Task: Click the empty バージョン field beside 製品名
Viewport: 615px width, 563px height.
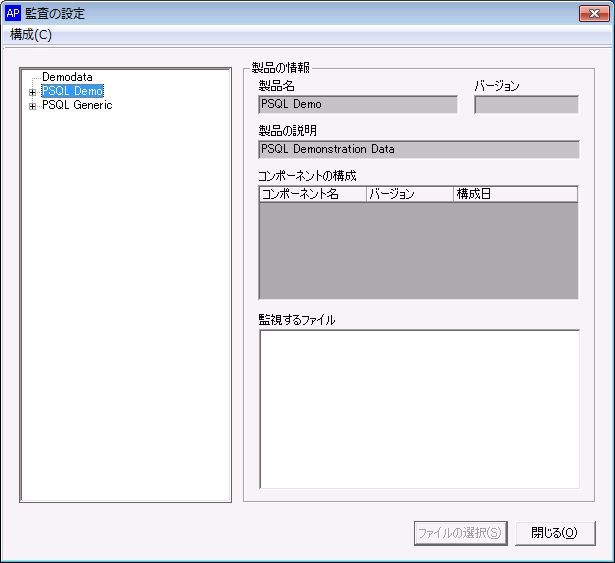Action: click(x=526, y=104)
